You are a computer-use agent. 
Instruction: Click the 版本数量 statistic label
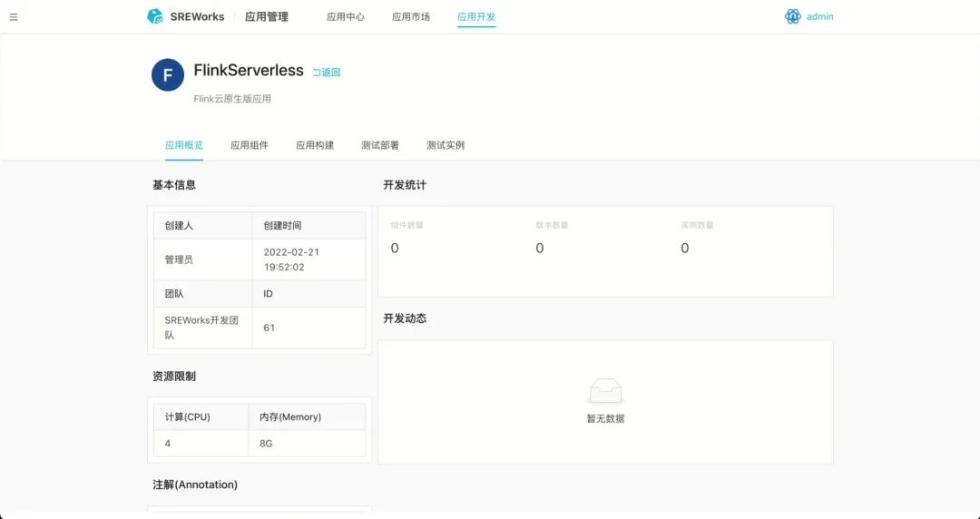pyautogui.click(x=552, y=225)
